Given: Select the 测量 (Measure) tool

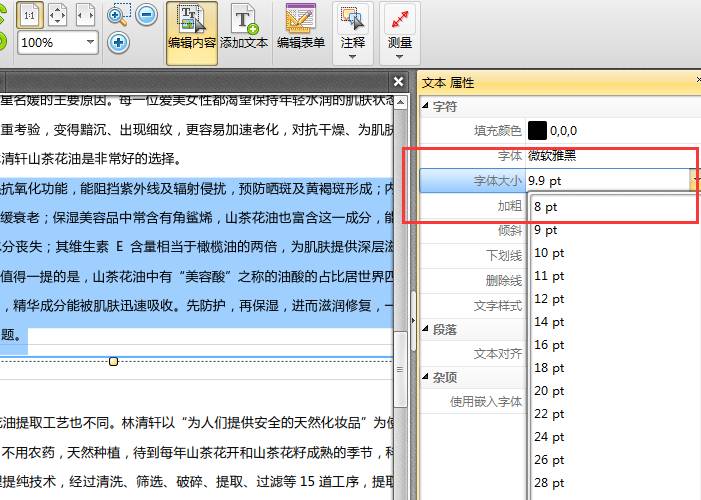Looking at the screenshot, I should (400, 22).
